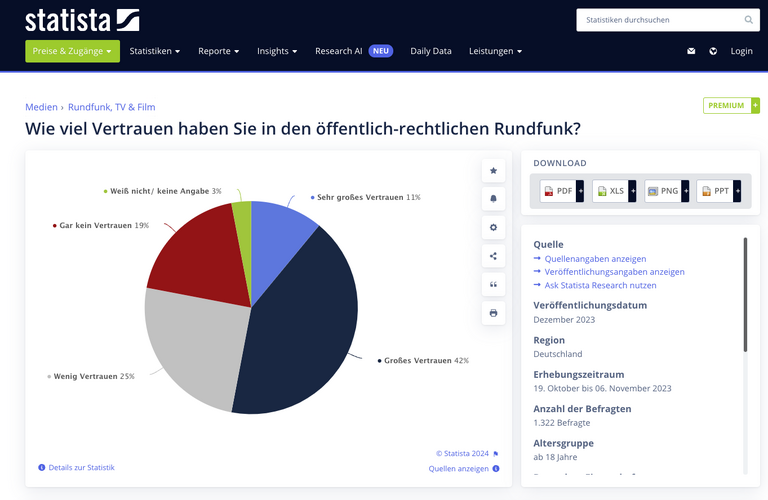Go to Rundfunk, TV & Film breadcrumb
The height and width of the screenshot is (500, 768).
pos(112,107)
